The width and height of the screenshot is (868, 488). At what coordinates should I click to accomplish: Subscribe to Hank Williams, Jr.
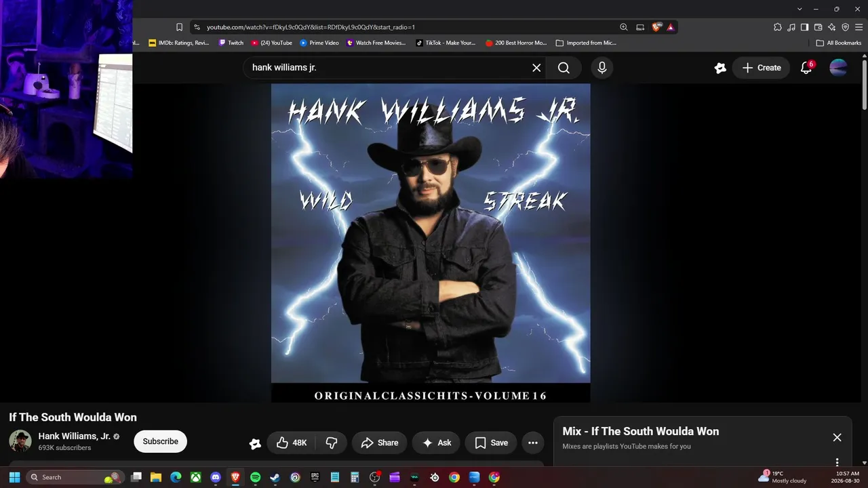pyautogui.click(x=160, y=441)
